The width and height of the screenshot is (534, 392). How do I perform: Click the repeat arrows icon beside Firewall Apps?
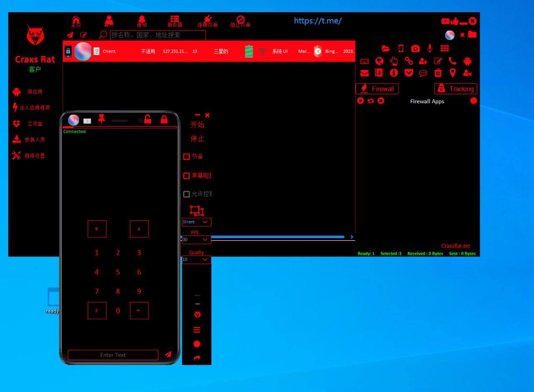[x=371, y=101]
